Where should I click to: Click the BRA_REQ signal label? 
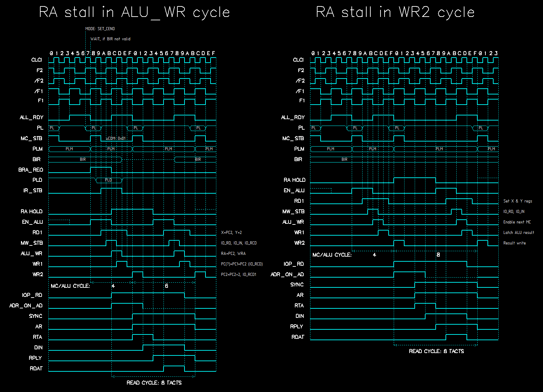click(31, 170)
